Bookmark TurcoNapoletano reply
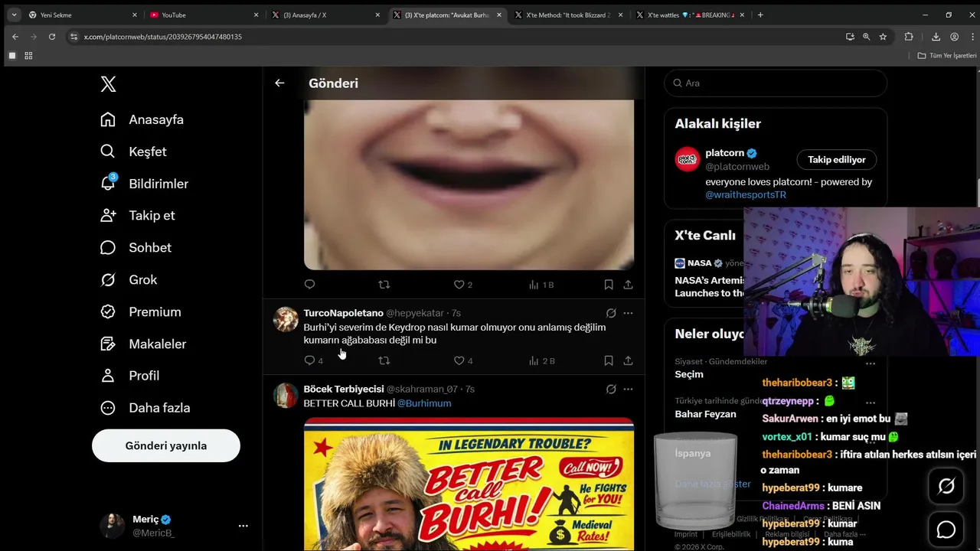The height and width of the screenshot is (551, 980). pyautogui.click(x=609, y=360)
